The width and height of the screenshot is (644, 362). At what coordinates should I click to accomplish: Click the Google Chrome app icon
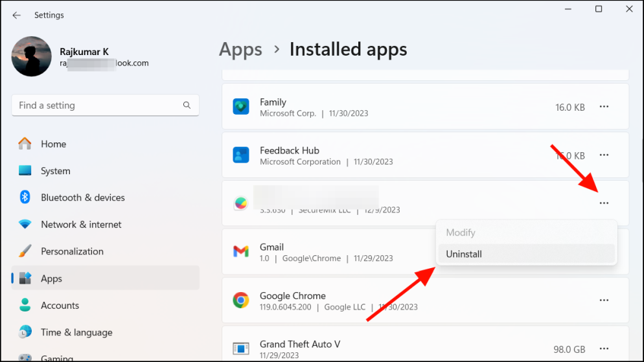(241, 300)
